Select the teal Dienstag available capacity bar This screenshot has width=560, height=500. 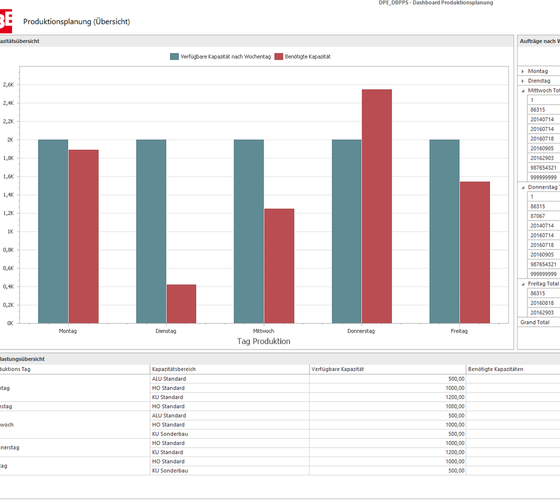151,231
